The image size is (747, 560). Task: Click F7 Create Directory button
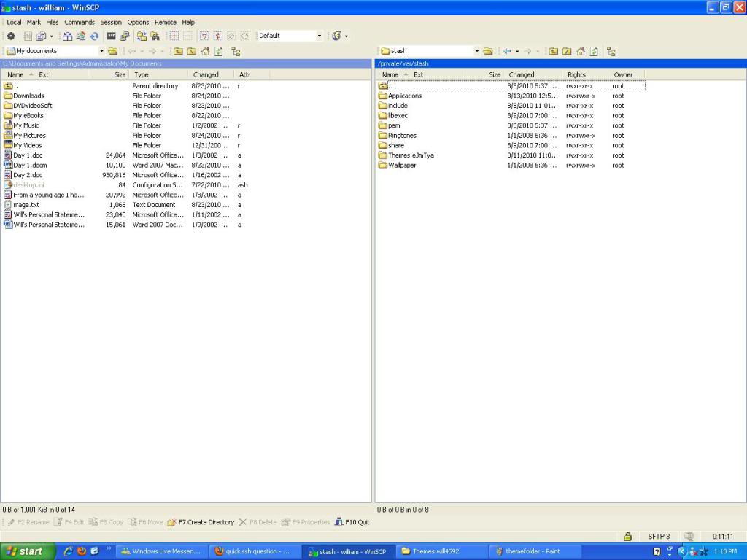click(201, 522)
